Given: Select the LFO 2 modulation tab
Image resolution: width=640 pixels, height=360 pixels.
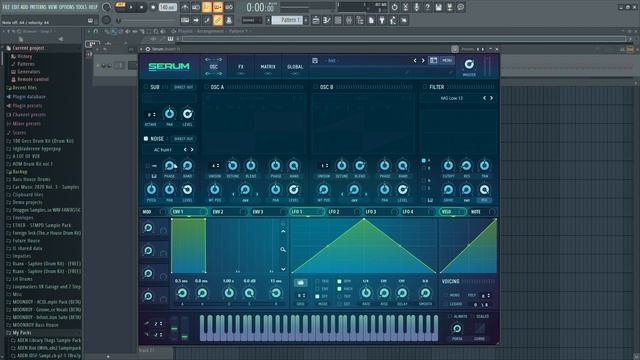Looking at the screenshot, I should [x=344, y=212].
